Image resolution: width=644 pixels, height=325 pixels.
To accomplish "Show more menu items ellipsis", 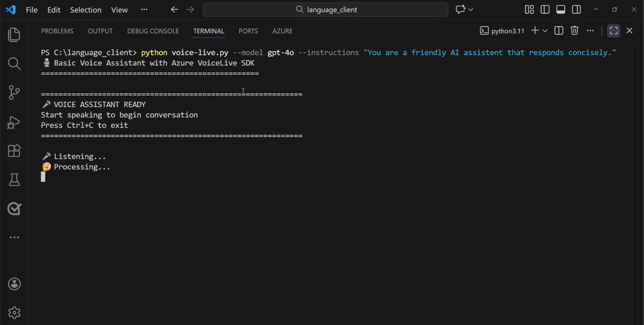I will click(144, 10).
